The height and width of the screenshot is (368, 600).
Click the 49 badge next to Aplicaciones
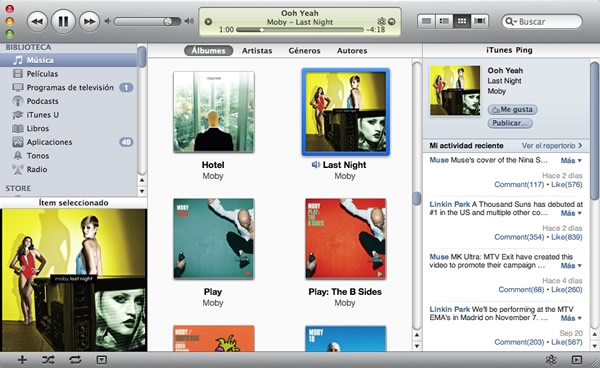[126, 142]
